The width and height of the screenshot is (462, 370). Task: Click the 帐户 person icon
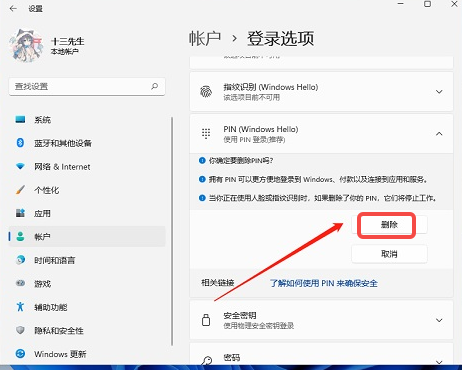(20, 236)
